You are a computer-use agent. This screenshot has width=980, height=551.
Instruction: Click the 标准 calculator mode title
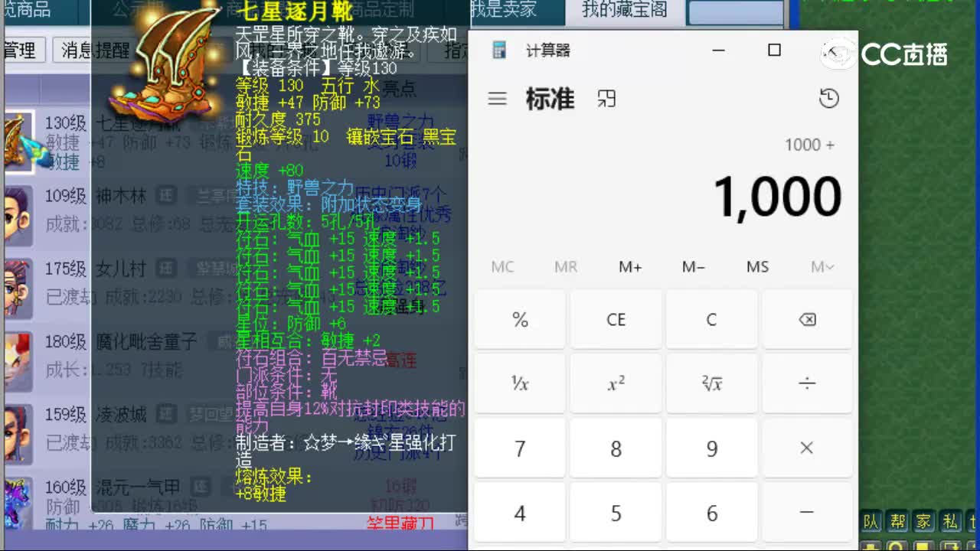click(550, 99)
